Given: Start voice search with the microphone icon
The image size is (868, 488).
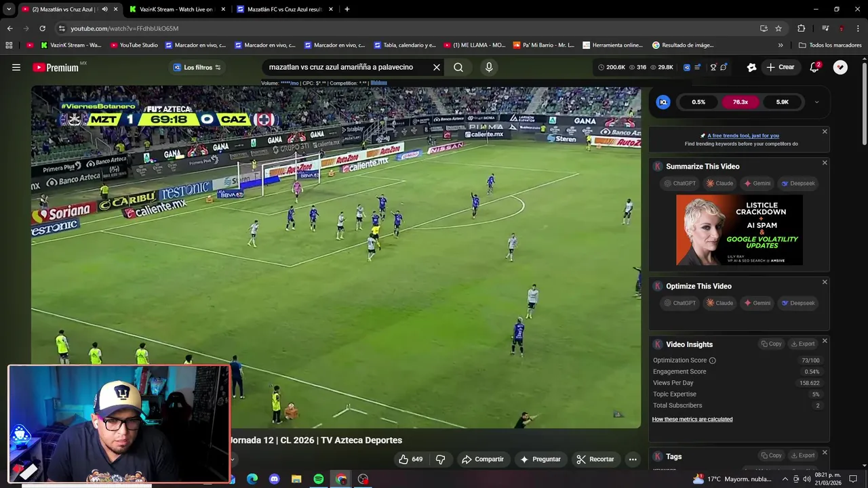Looking at the screenshot, I should 489,67.
